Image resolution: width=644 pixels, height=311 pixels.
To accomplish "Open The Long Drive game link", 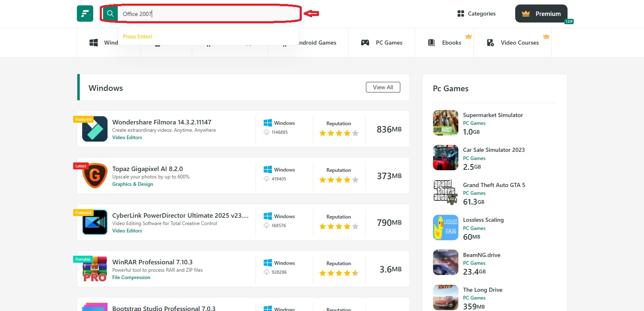I will click(482, 290).
